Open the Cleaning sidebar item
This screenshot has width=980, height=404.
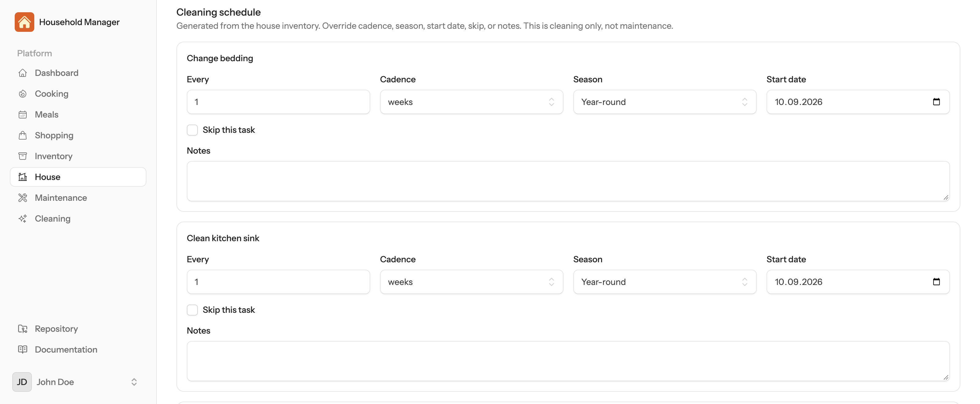[78, 219]
